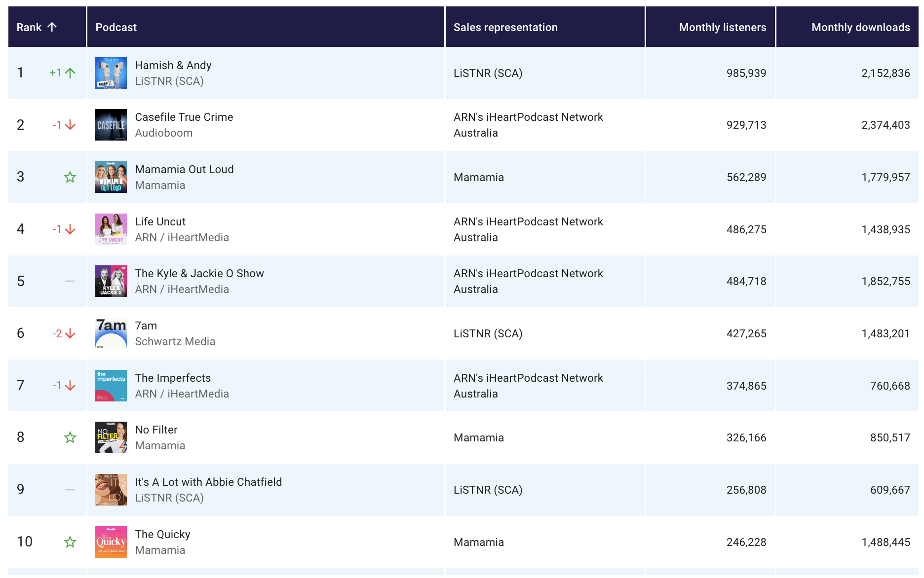This screenshot has height=578, width=924.
Task: Click the green up arrow for Hamish & Andy
Action: coord(71,73)
